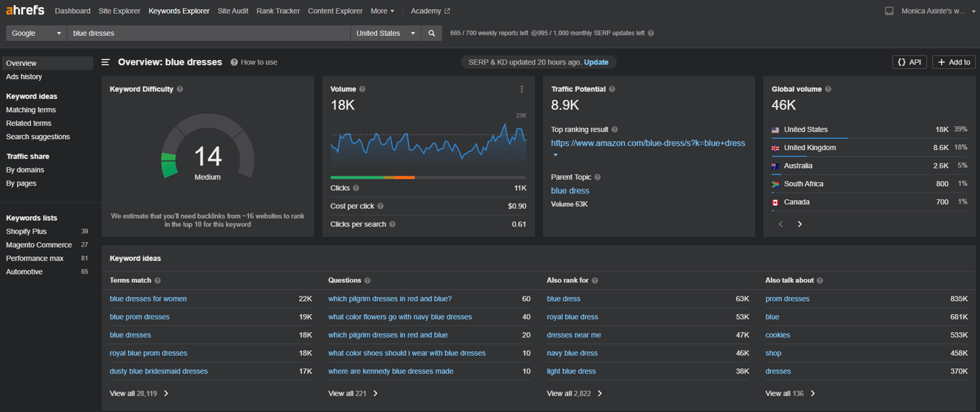The width and height of the screenshot is (980, 412).
Task: Open Site Audit
Action: (x=233, y=11)
